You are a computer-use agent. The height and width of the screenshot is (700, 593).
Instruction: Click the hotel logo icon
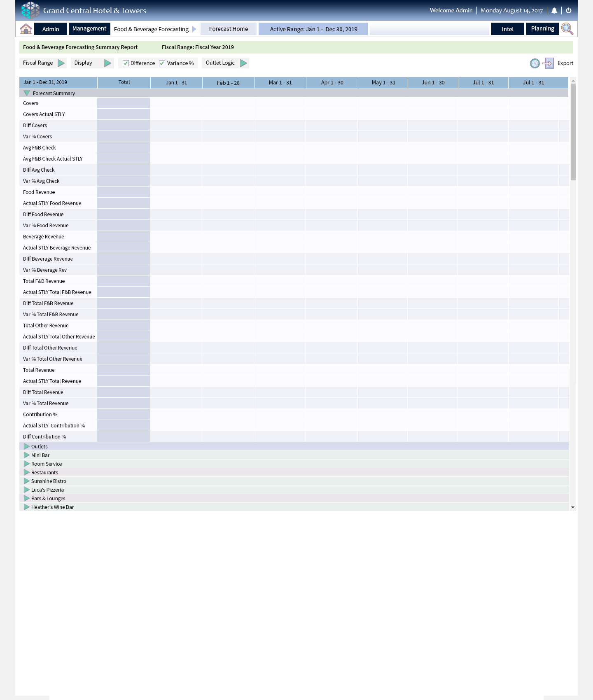pyautogui.click(x=30, y=10)
